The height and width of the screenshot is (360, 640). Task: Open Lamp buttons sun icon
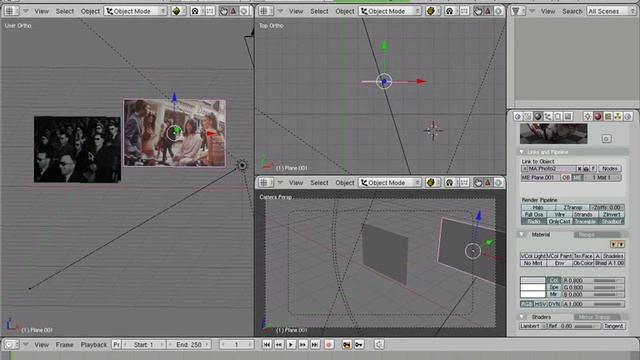pos(587,117)
